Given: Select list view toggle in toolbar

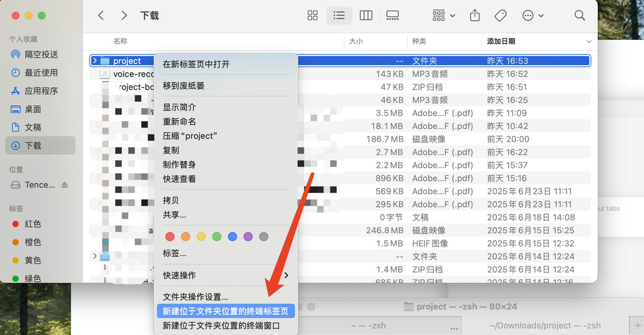Looking at the screenshot, I should [x=339, y=16].
